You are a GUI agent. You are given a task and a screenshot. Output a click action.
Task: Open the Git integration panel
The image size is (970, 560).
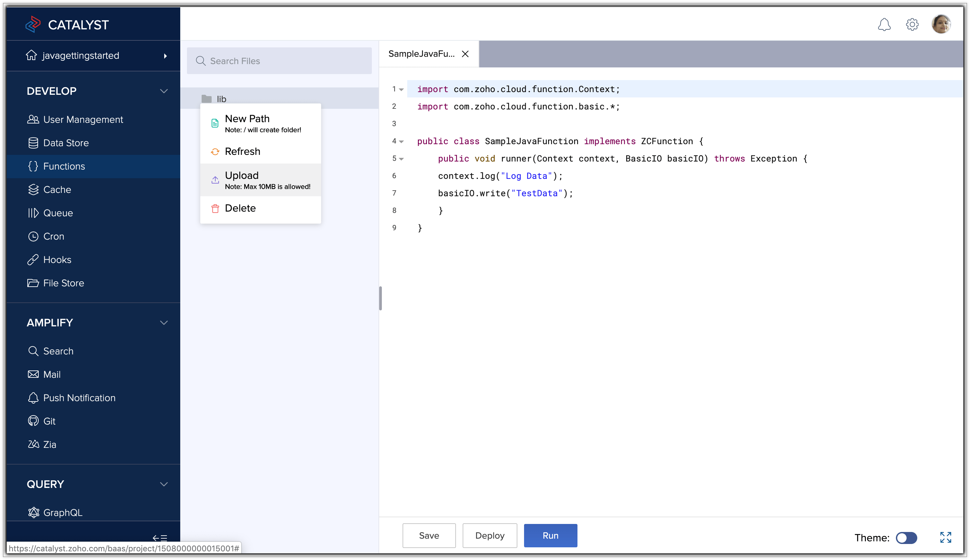pyautogui.click(x=49, y=421)
